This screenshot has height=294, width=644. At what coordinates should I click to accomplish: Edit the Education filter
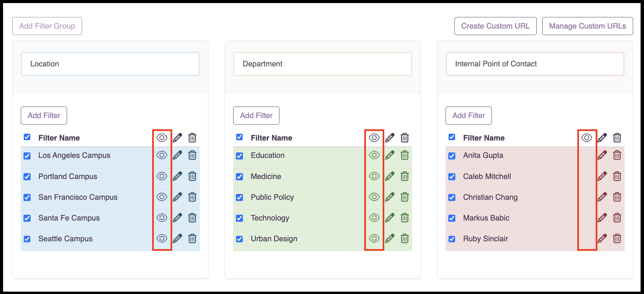pyautogui.click(x=390, y=155)
